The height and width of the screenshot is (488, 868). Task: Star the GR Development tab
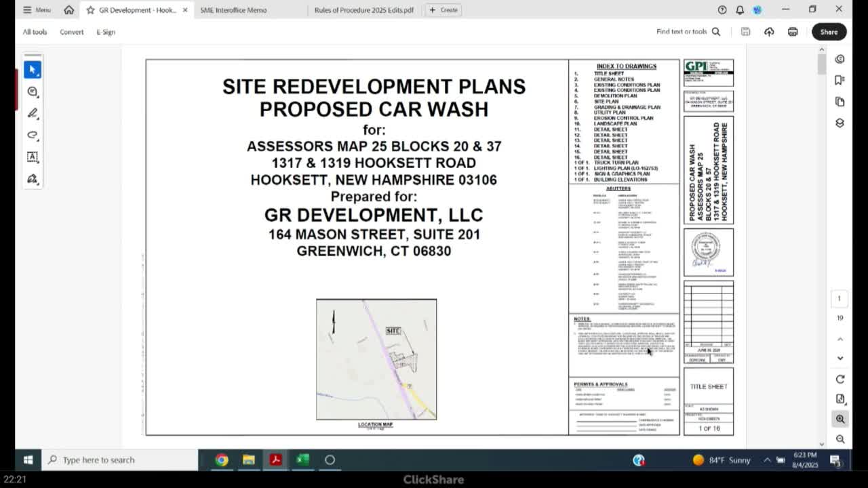click(90, 10)
